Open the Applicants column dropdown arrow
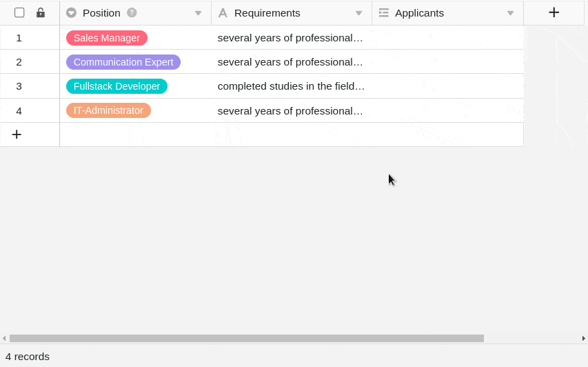The image size is (588, 367). (x=510, y=13)
